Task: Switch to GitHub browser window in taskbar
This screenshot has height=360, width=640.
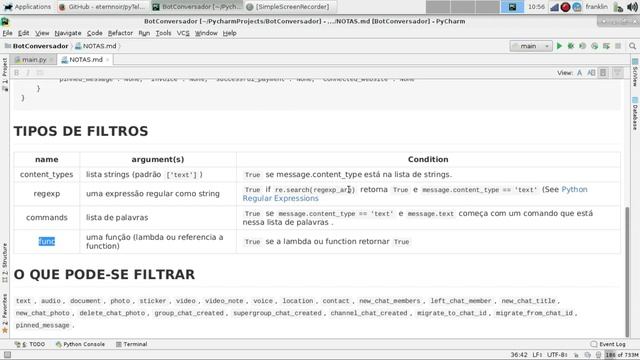Action: [102, 7]
